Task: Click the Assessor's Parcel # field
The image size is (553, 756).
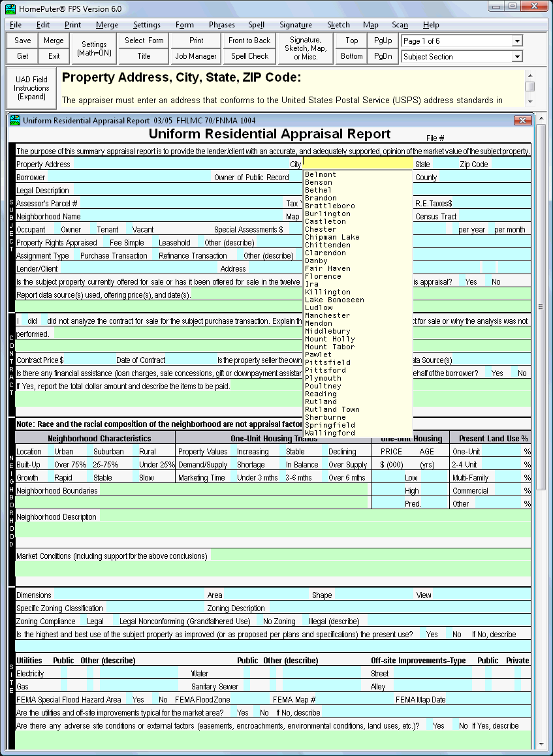Action: coord(182,203)
